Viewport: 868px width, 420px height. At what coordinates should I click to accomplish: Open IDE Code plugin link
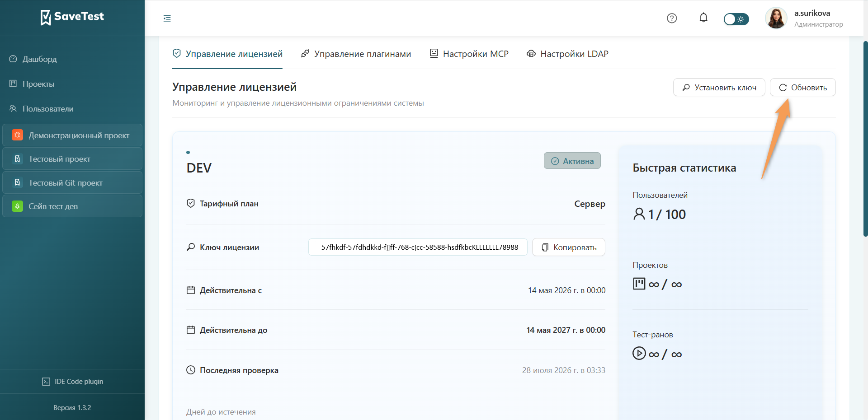pyautogui.click(x=72, y=382)
